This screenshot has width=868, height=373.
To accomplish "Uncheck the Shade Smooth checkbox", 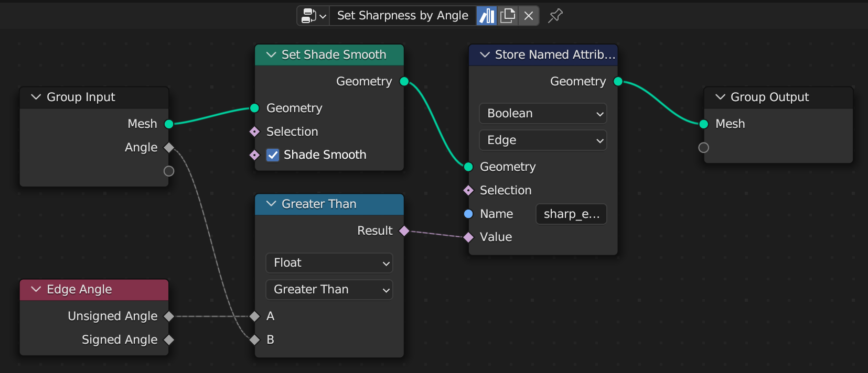I will 273,155.
